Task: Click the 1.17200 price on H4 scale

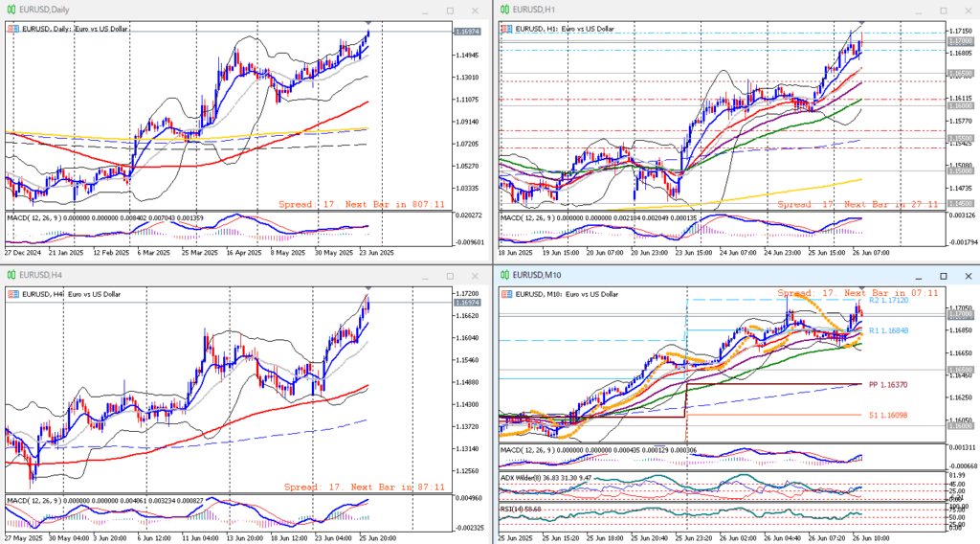Action: [467, 294]
